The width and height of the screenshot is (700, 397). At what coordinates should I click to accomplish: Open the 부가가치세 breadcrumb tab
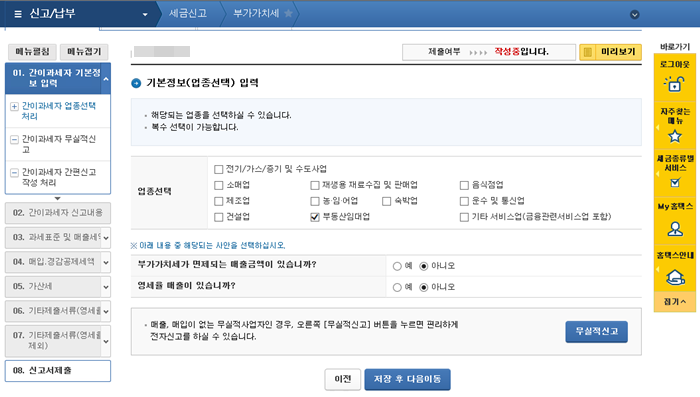(x=256, y=13)
